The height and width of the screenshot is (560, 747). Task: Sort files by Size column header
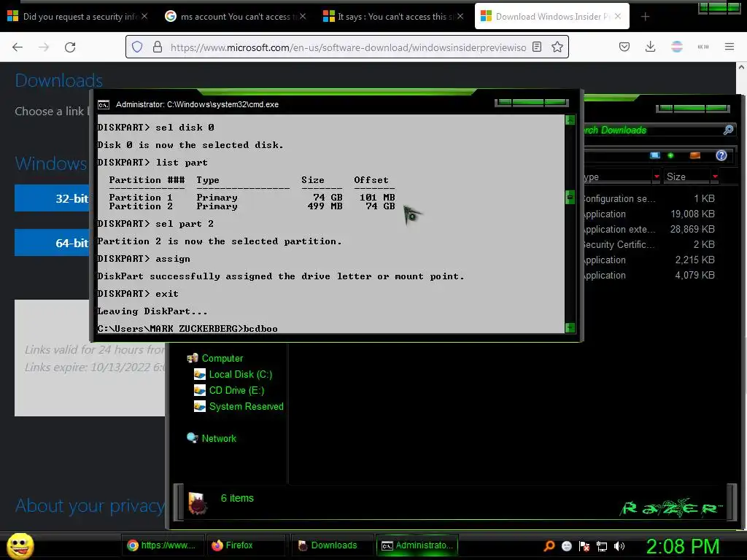(687, 176)
